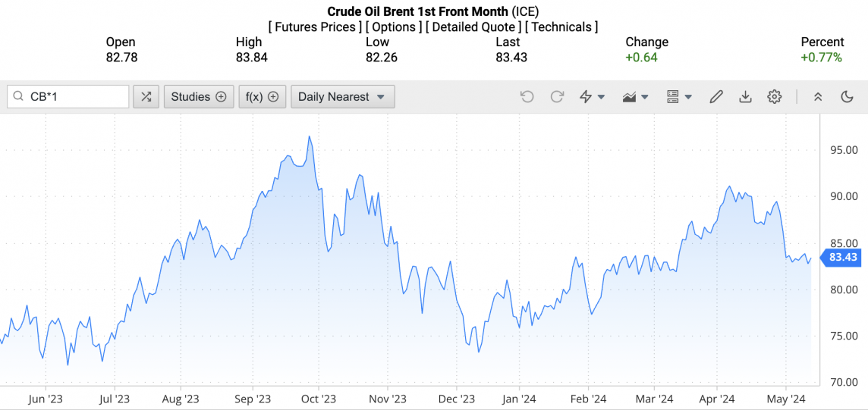Screen dimensions: 868x410
Task: Undo the last chart action
Action: (x=527, y=96)
